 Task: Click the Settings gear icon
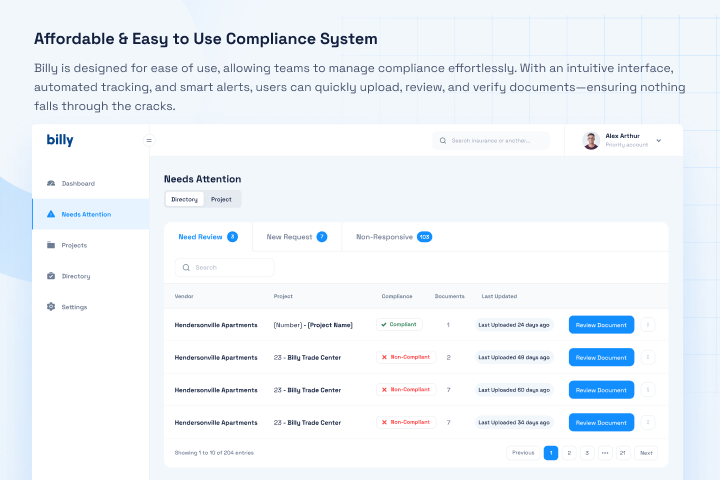tap(51, 306)
